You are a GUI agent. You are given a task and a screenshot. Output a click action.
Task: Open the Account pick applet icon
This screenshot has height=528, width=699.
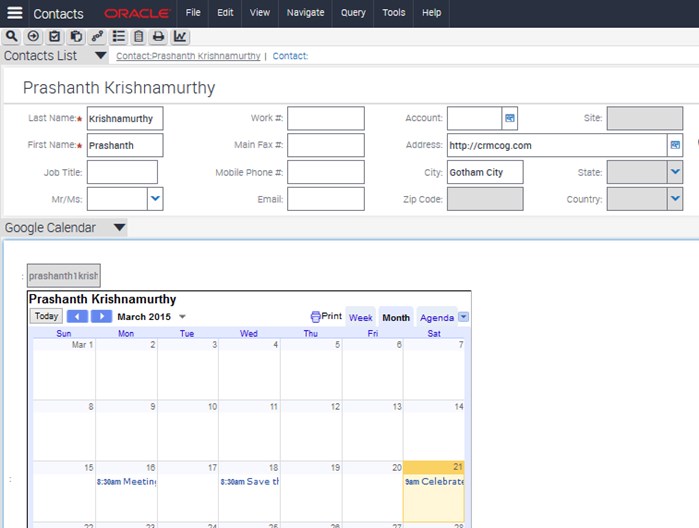pos(510,118)
